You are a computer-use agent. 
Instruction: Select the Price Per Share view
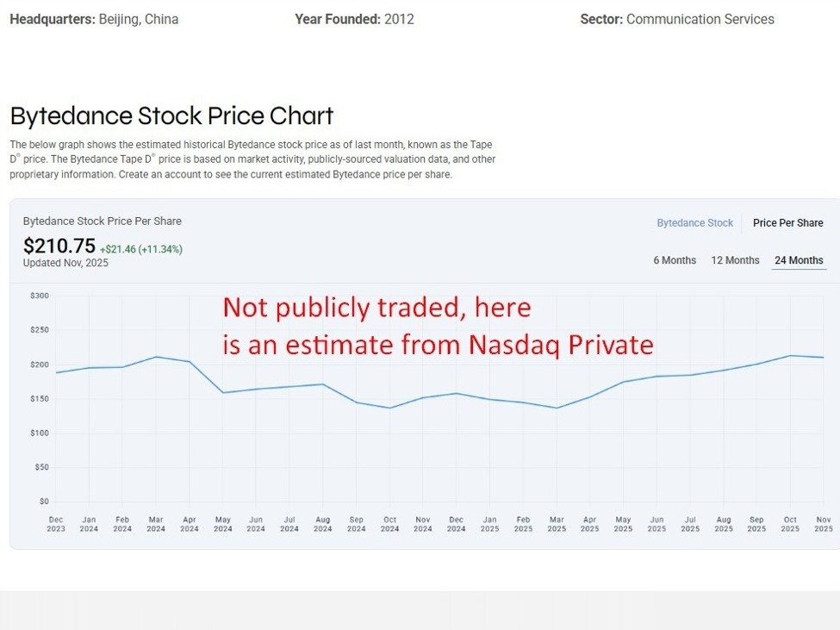pyautogui.click(x=787, y=222)
